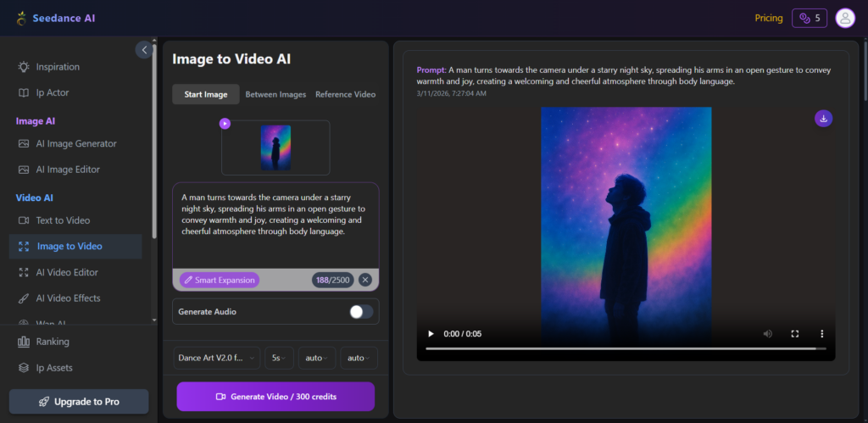
Task: Open video player more options menu
Action: point(821,334)
